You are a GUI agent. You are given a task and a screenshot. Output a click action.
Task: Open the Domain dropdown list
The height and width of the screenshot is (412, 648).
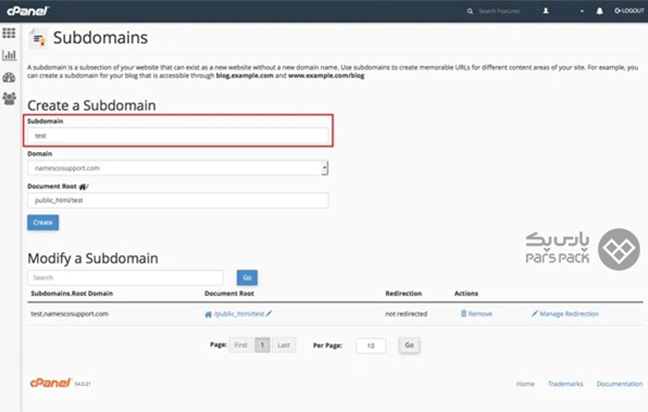tap(178, 168)
